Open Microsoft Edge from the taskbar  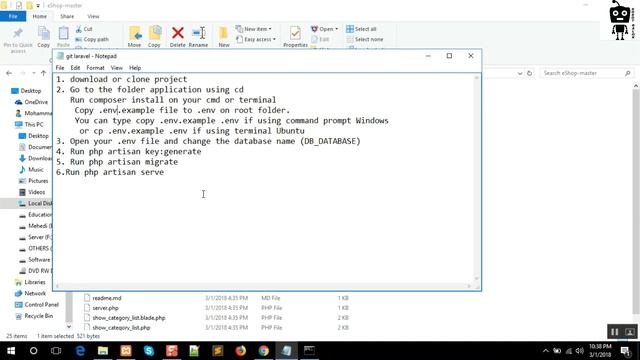pos(80,351)
